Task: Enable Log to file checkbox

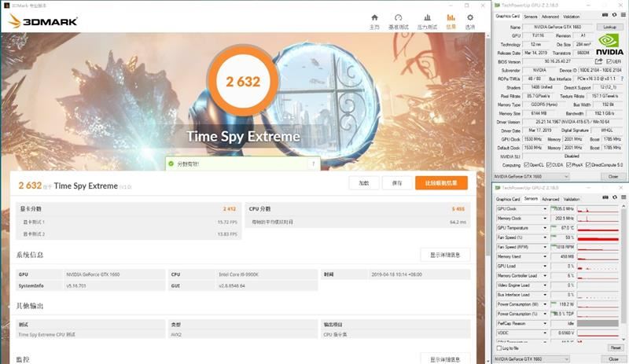Action: (499, 348)
